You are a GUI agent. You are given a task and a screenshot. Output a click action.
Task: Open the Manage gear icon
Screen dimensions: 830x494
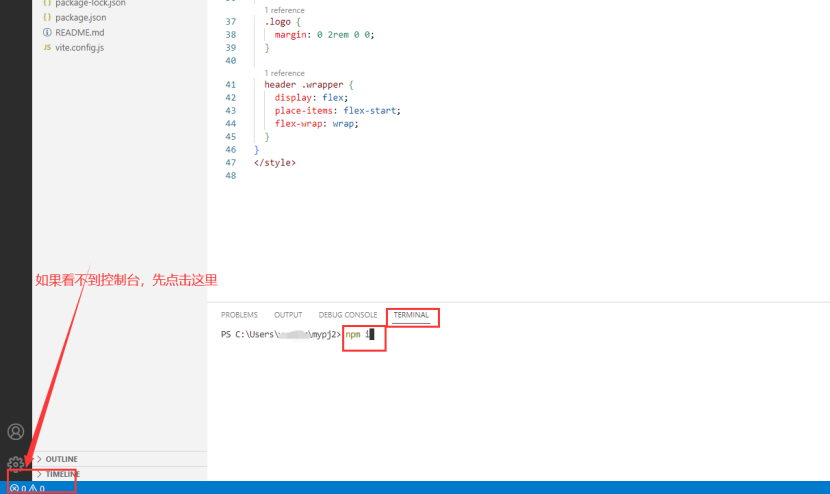pyautogui.click(x=15, y=464)
